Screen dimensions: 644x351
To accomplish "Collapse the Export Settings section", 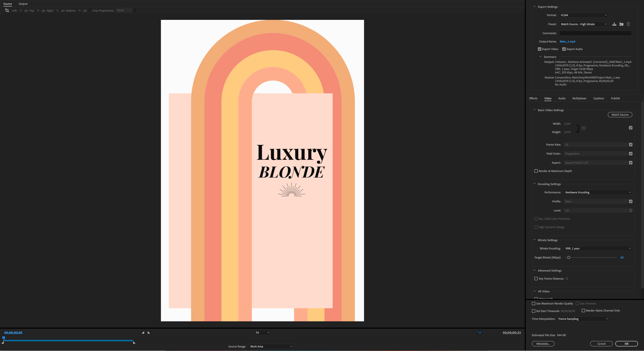I will 535,7.
